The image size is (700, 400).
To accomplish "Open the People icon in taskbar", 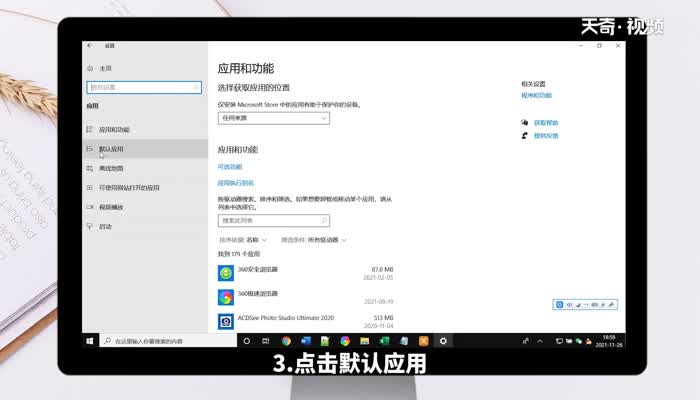I will (x=525, y=341).
